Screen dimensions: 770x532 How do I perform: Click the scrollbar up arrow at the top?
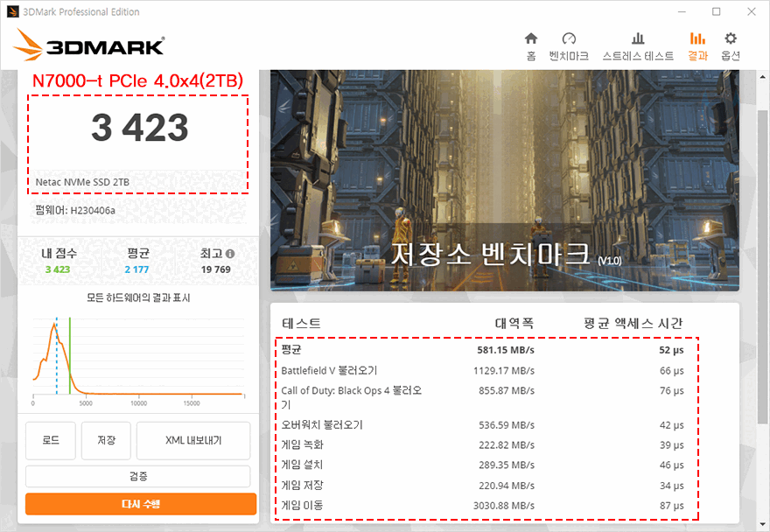click(762, 77)
